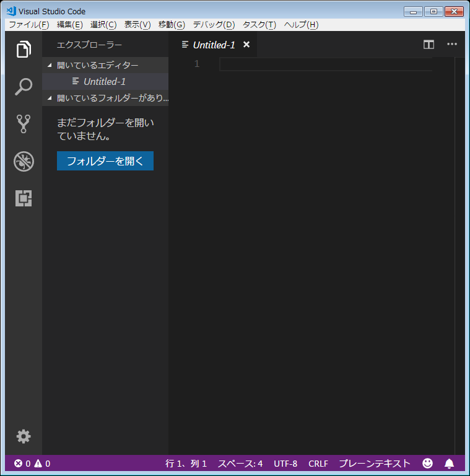The width and height of the screenshot is (470, 476).
Task: Open the Search view in activity bar
Action: pos(24,87)
